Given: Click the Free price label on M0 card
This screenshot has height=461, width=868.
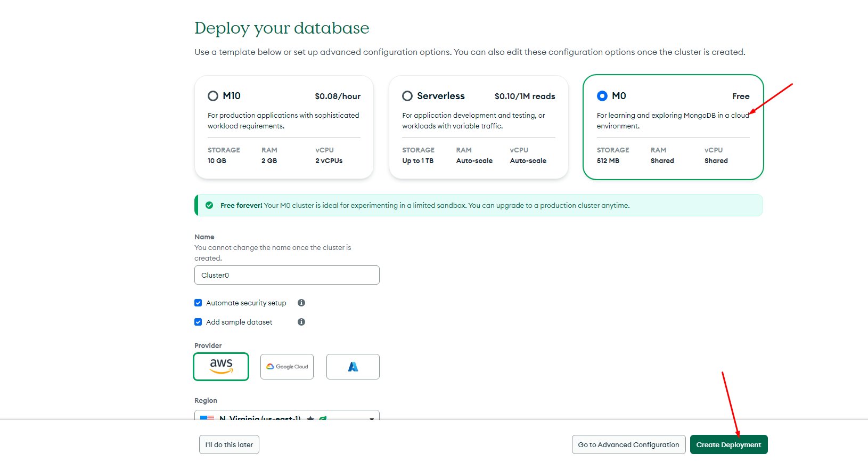Looking at the screenshot, I should 741,96.
